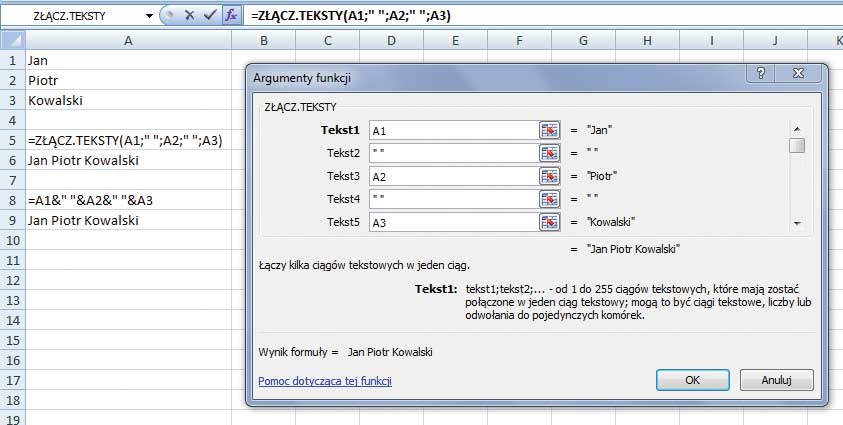Click the scrollbar thumb in the arguments list
843x425 pixels.
click(797, 146)
